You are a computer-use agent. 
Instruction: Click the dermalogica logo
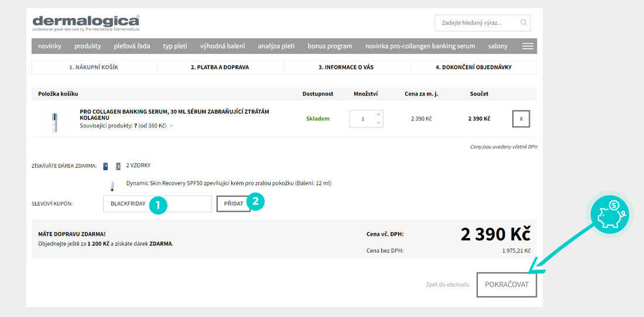pyautogui.click(x=86, y=23)
